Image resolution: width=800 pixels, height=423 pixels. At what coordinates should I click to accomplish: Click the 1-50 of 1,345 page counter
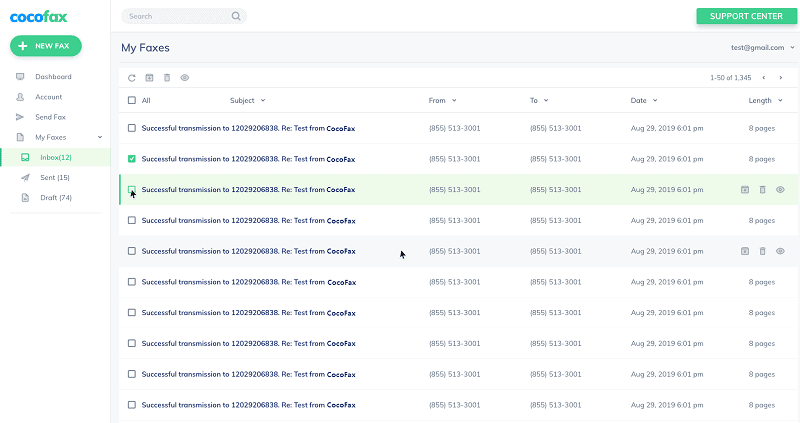pyautogui.click(x=731, y=78)
